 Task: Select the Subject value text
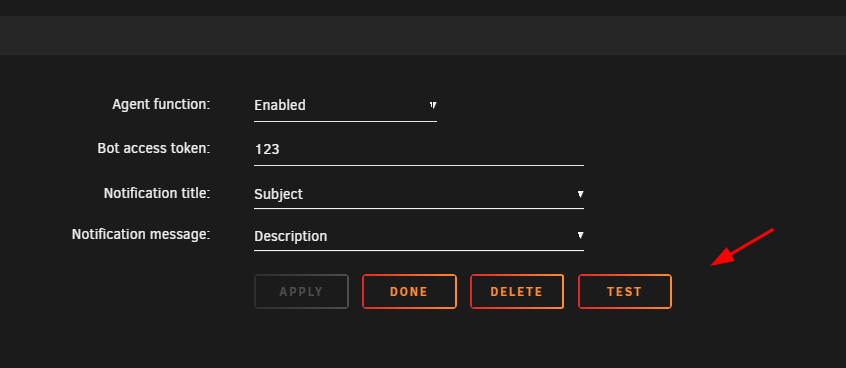(x=278, y=194)
